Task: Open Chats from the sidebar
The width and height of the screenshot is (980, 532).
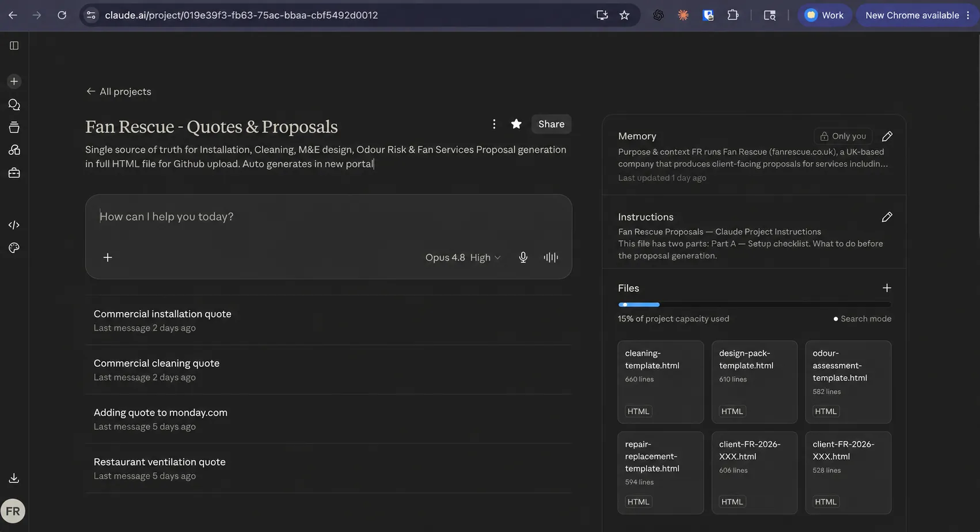Action: [x=14, y=105]
